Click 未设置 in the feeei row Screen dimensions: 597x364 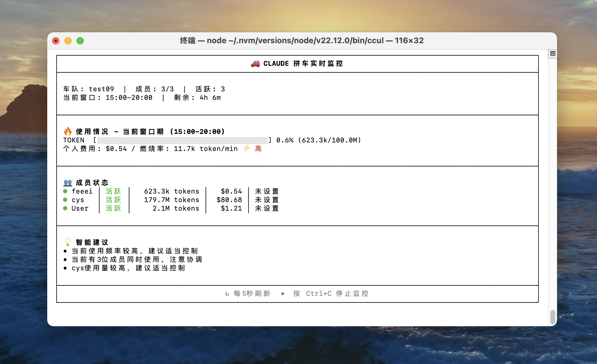click(x=267, y=191)
